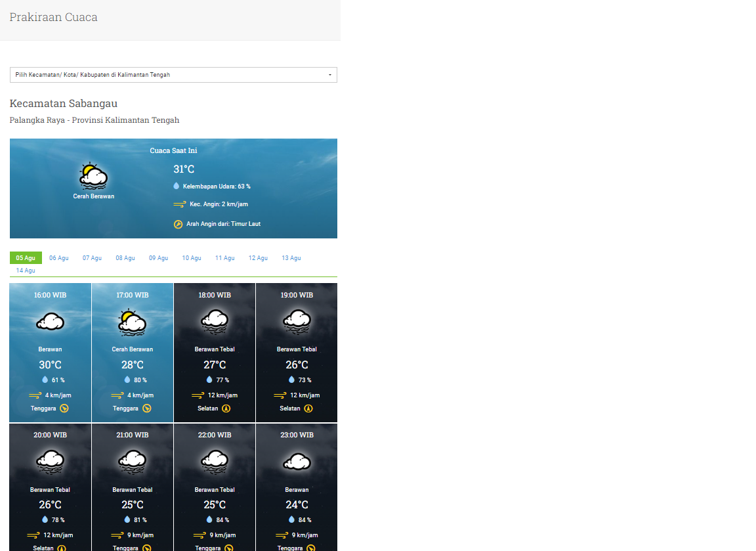Click the 31°C current temperature text
756x551 pixels.
(184, 169)
